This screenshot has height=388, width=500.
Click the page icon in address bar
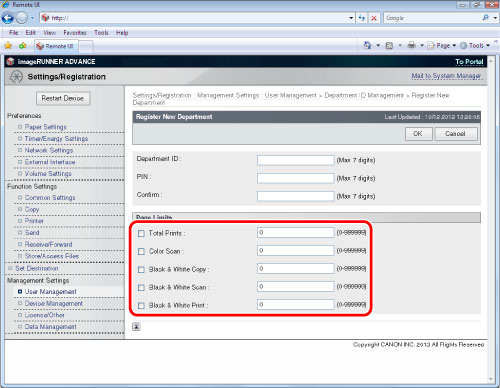tap(45, 18)
